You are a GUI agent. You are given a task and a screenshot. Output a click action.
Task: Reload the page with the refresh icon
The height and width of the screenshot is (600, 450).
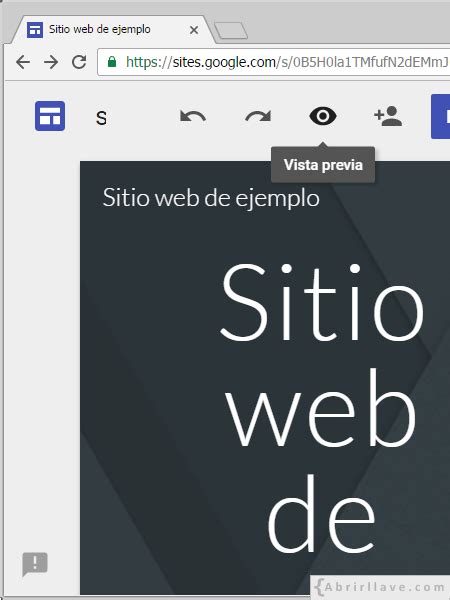pos(79,62)
